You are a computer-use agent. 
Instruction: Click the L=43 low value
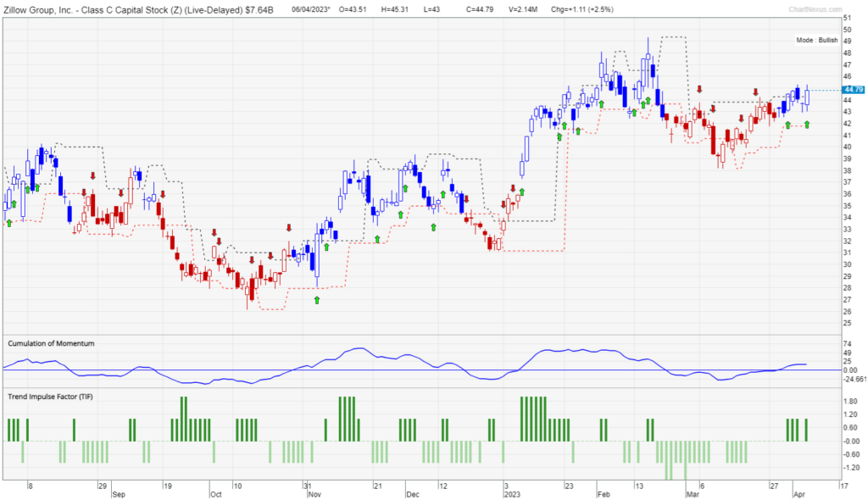click(431, 9)
